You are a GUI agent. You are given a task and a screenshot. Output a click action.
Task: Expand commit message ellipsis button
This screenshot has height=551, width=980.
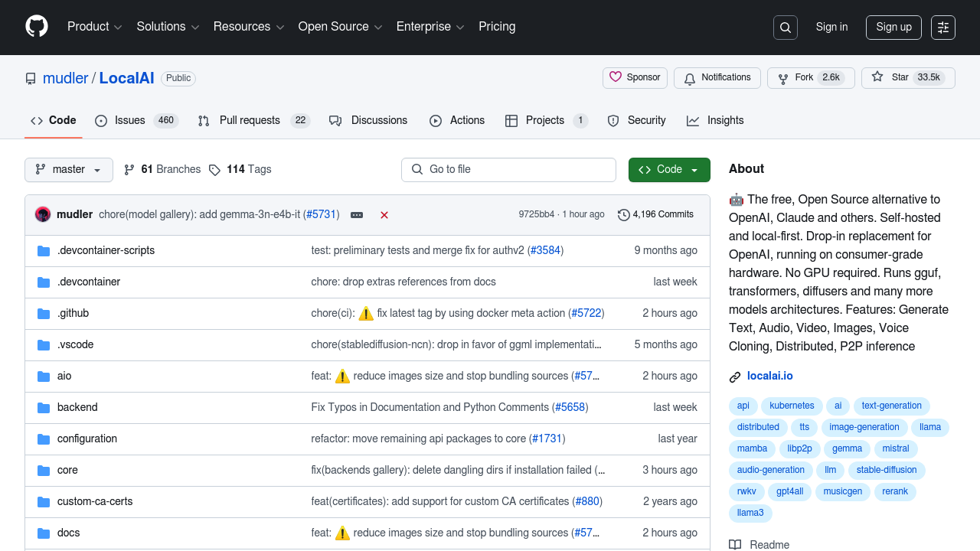(x=357, y=215)
